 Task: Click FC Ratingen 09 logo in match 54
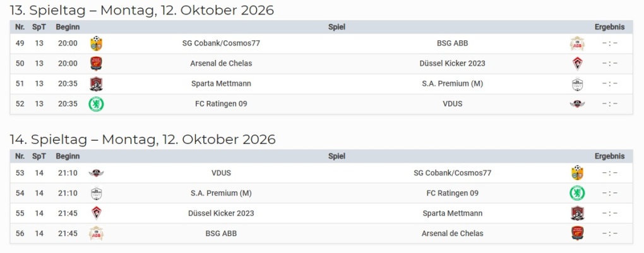coord(577,193)
